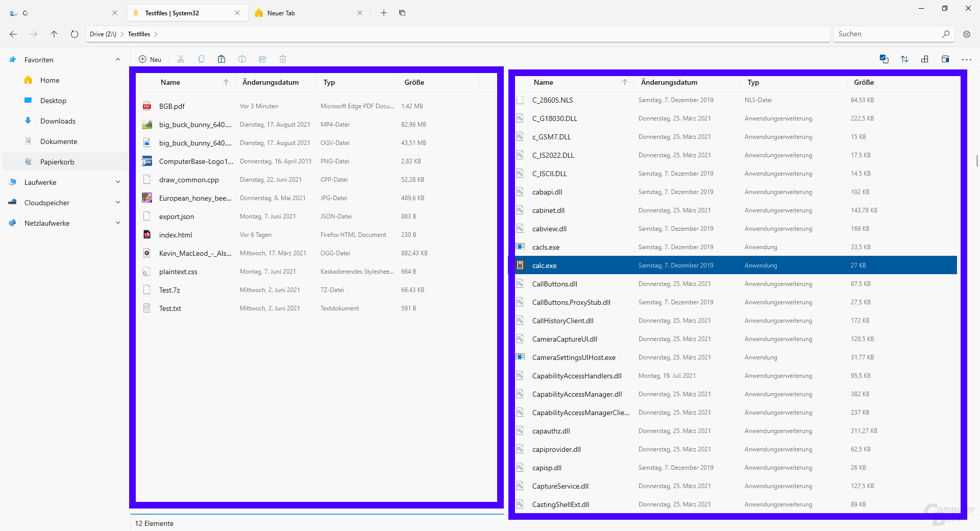Expand the Netzlaufwerke section
Image resolution: width=980 pixels, height=531 pixels.
(x=118, y=223)
